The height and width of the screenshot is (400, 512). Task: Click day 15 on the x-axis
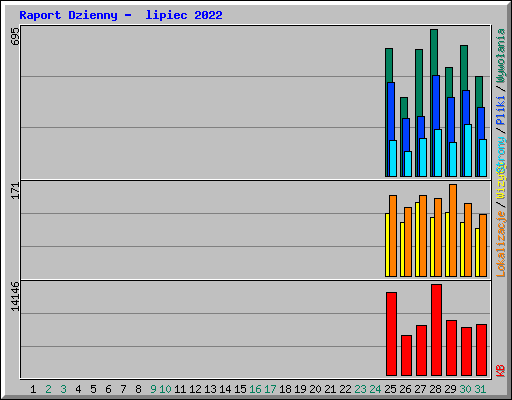click(x=240, y=389)
